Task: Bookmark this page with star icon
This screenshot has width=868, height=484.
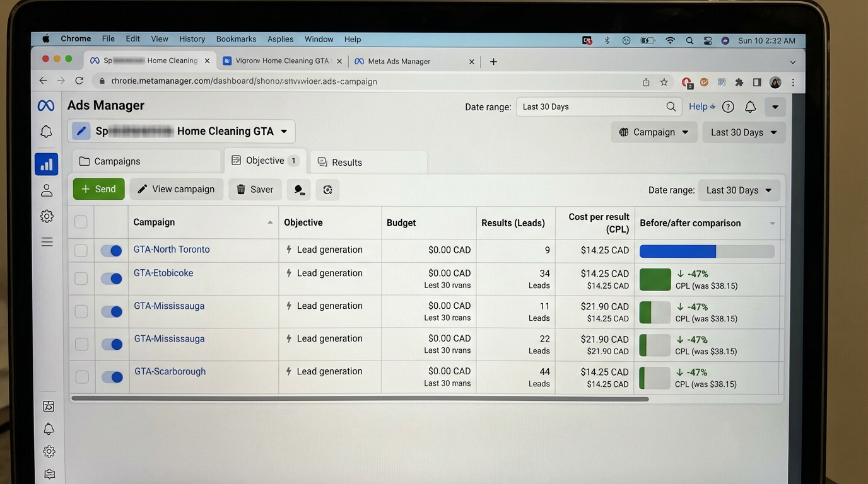Action: (x=664, y=82)
